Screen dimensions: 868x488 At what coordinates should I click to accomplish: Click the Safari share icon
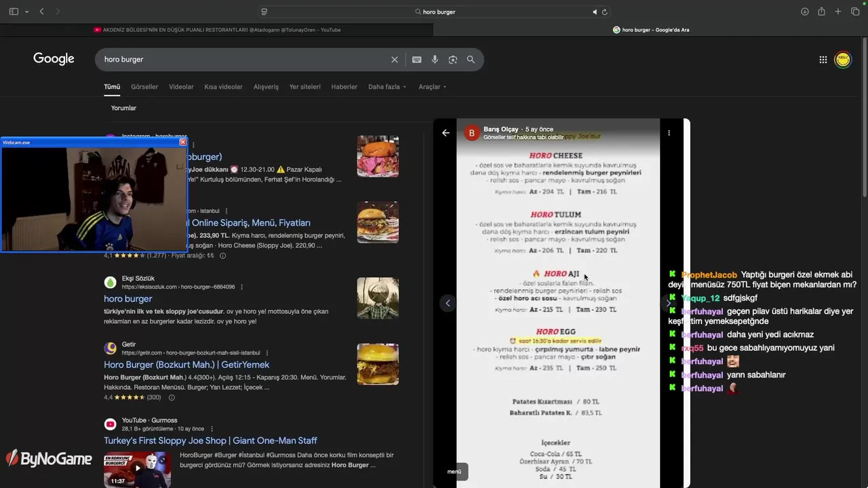(821, 12)
